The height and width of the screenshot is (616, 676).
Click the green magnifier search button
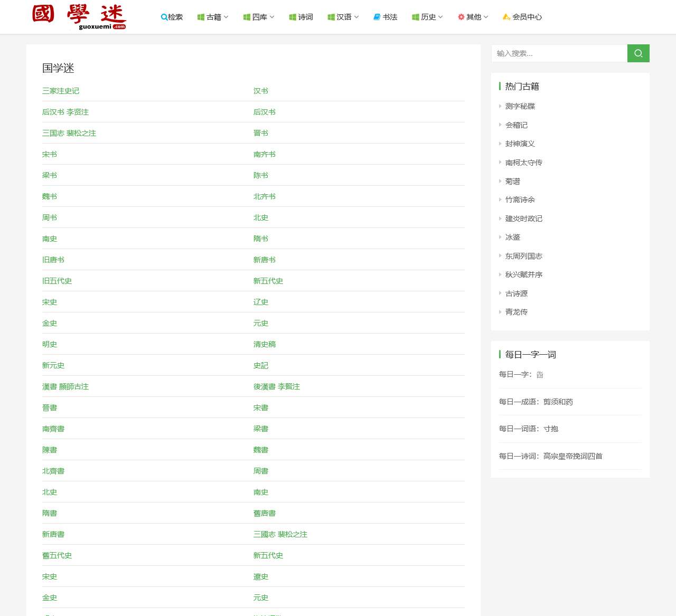(x=639, y=53)
